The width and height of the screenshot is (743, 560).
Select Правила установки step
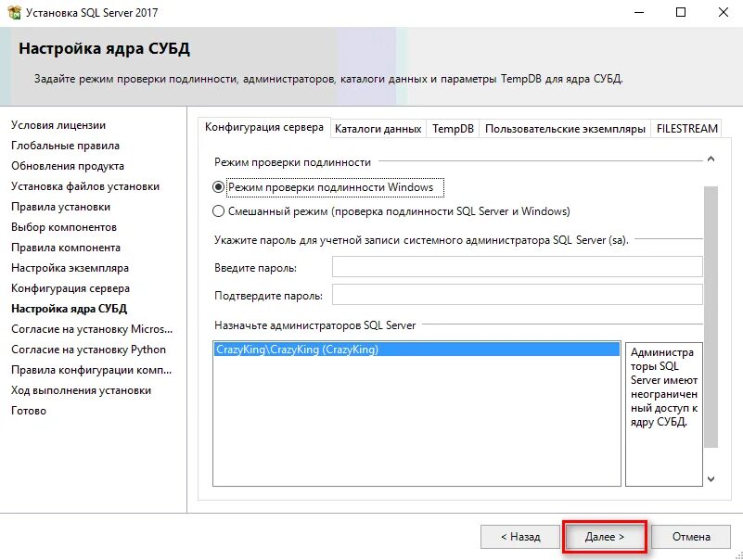60,207
